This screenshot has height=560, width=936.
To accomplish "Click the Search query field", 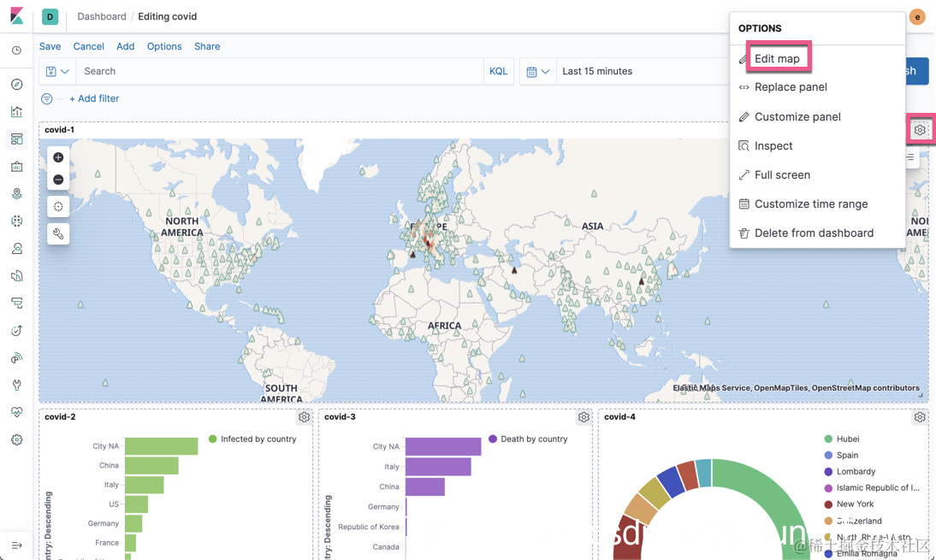I will (280, 71).
